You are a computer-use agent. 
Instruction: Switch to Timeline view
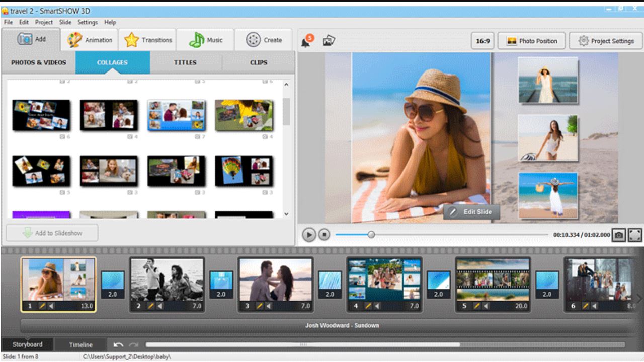pyautogui.click(x=79, y=344)
